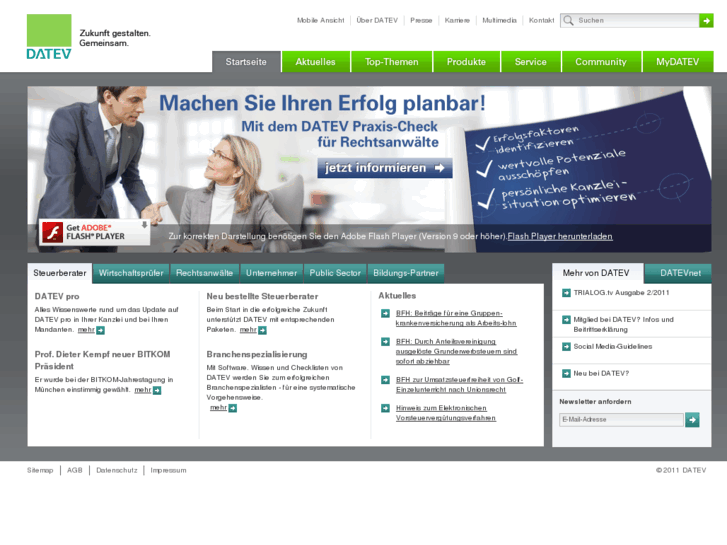Open the Impressum footer link
The height and width of the screenshot is (545, 727).
click(x=168, y=470)
